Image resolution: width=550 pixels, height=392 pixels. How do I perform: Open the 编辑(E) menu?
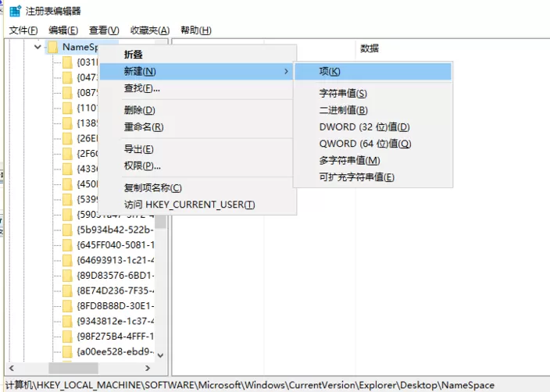click(63, 30)
